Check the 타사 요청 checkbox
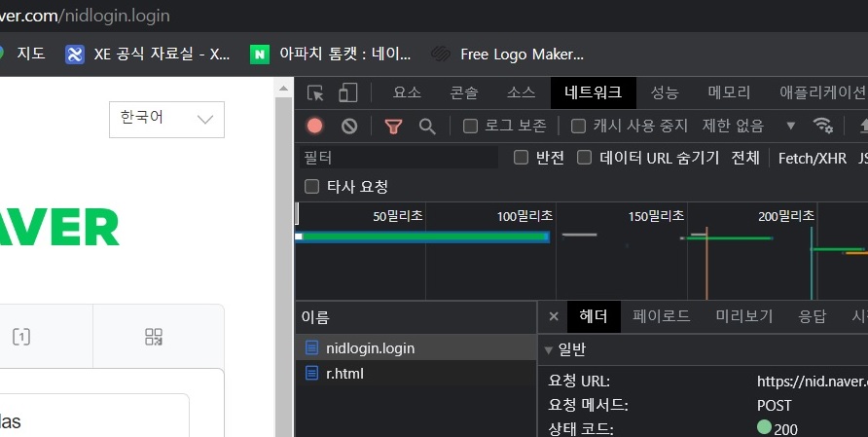Screen dimensions: 868x437 [x=311, y=187]
